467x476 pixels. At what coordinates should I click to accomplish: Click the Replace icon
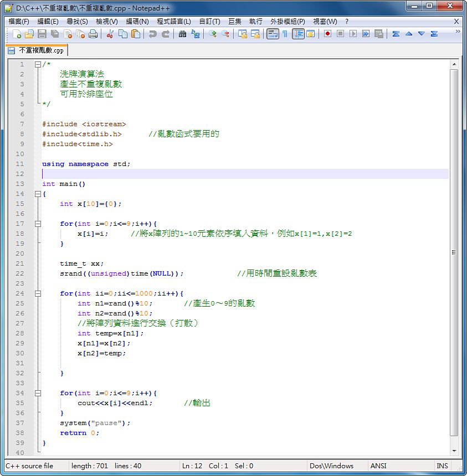click(195, 34)
